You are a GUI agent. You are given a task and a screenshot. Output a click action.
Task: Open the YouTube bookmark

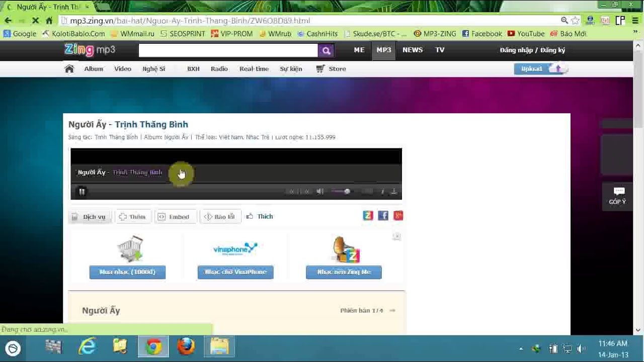click(526, 34)
